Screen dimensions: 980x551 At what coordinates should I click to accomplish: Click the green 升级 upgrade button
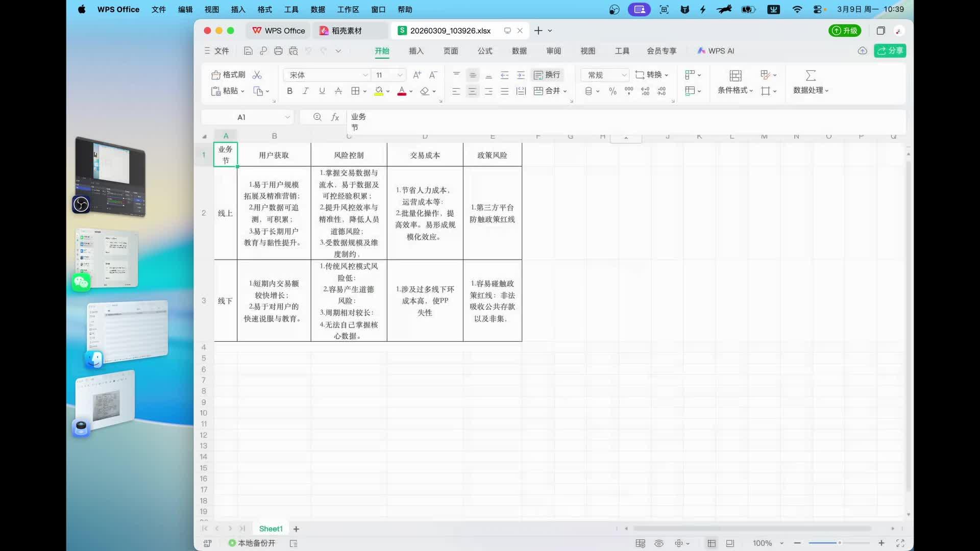[x=845, y=31]
